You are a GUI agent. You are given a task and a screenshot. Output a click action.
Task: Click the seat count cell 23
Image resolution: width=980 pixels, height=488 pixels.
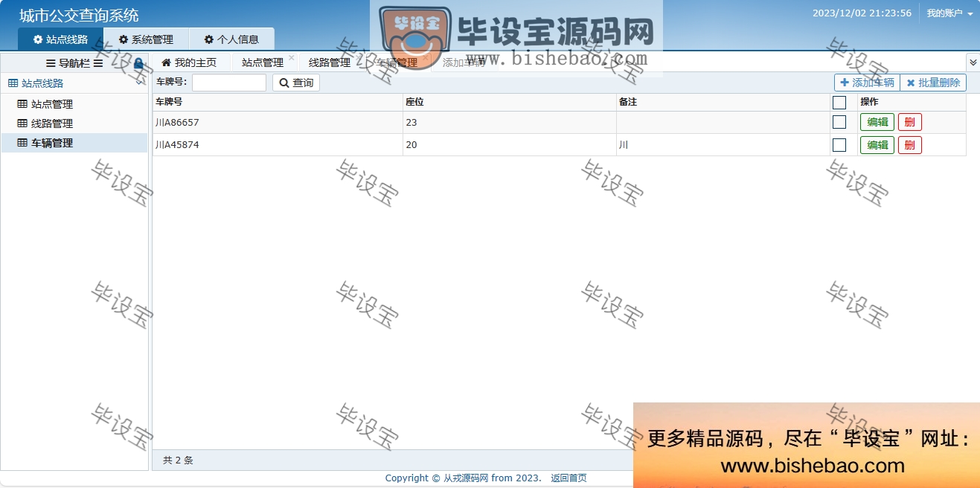point(510,122)
